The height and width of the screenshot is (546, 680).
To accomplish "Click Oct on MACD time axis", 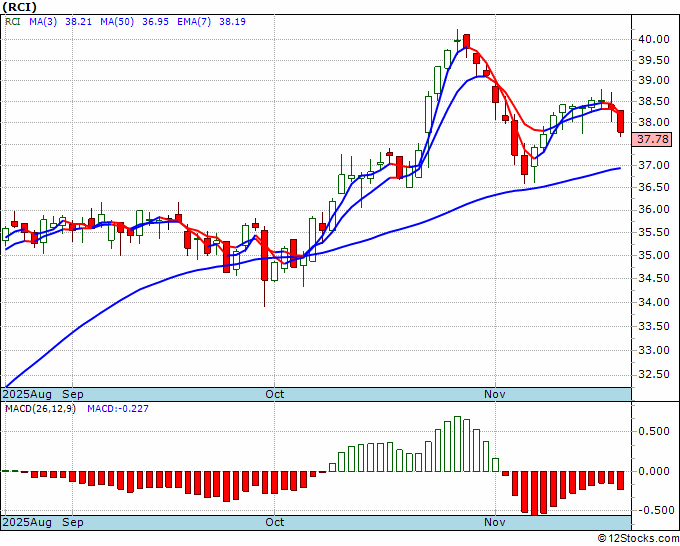I will point(275,522).
